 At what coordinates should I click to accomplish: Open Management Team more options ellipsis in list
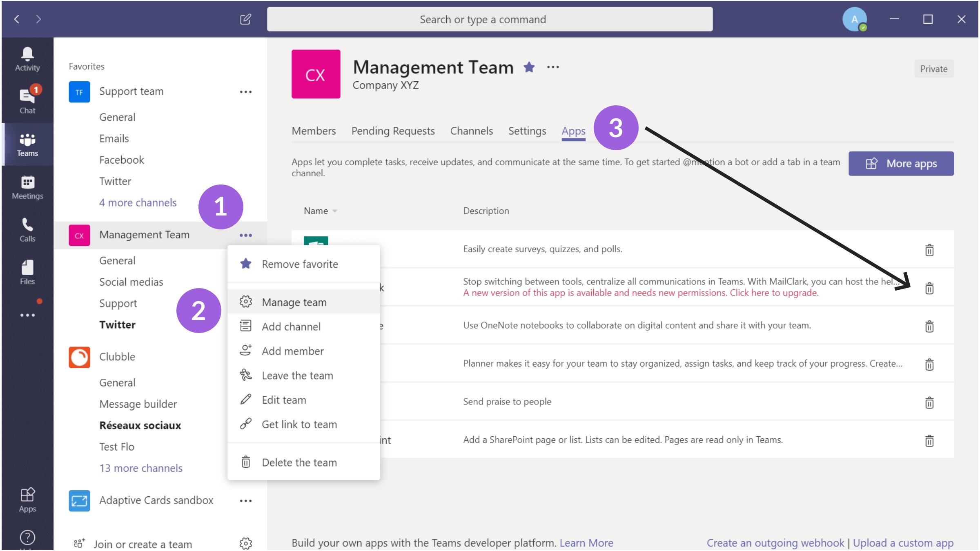pos(245,235)
